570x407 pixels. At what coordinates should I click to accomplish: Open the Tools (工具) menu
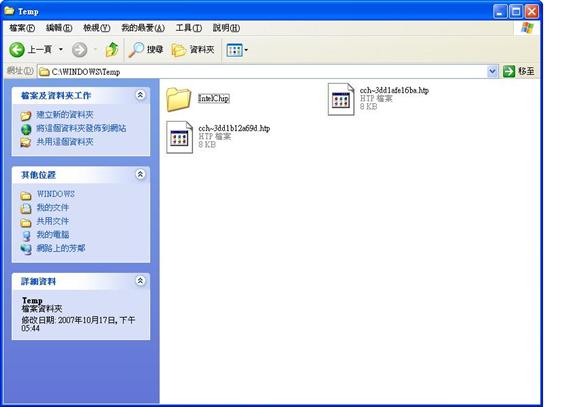(189, 28)
